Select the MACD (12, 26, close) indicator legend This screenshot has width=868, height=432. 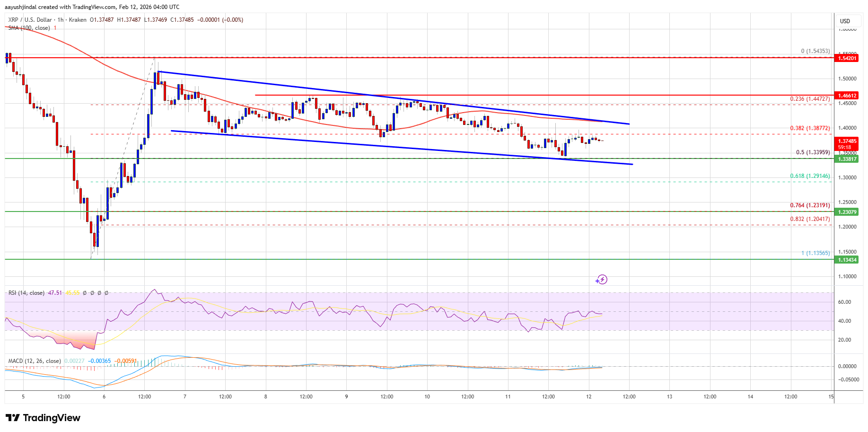coord(35,361)
